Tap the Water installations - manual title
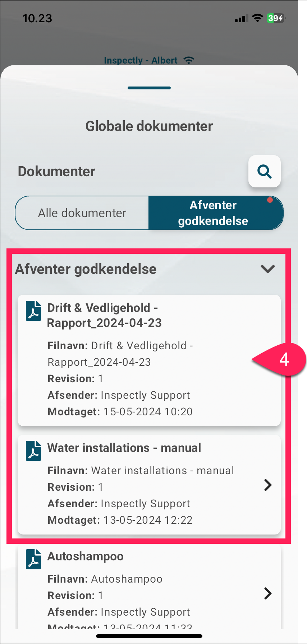The width and height of the screenshot is (307, 644). [124, 448]
